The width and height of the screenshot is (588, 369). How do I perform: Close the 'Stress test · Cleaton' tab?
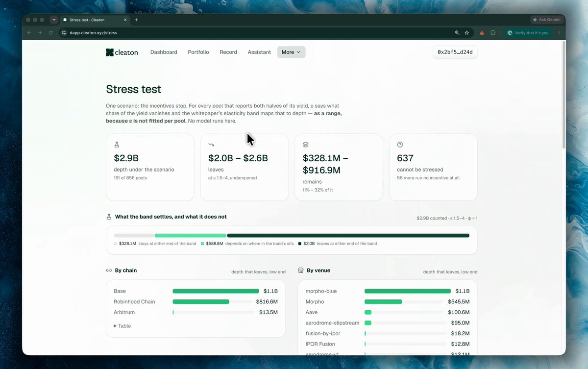pos(125,20)
